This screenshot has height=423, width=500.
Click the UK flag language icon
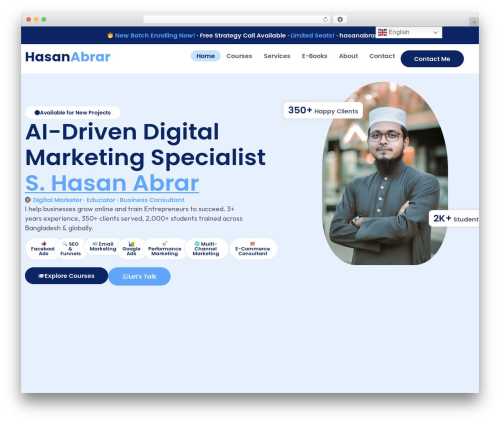382,32
